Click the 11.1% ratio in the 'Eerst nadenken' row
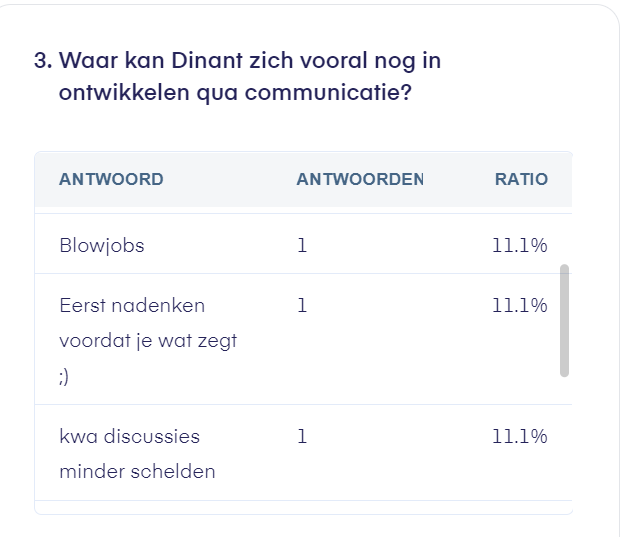Screen dimensions: 631x537 coord(519,305)
